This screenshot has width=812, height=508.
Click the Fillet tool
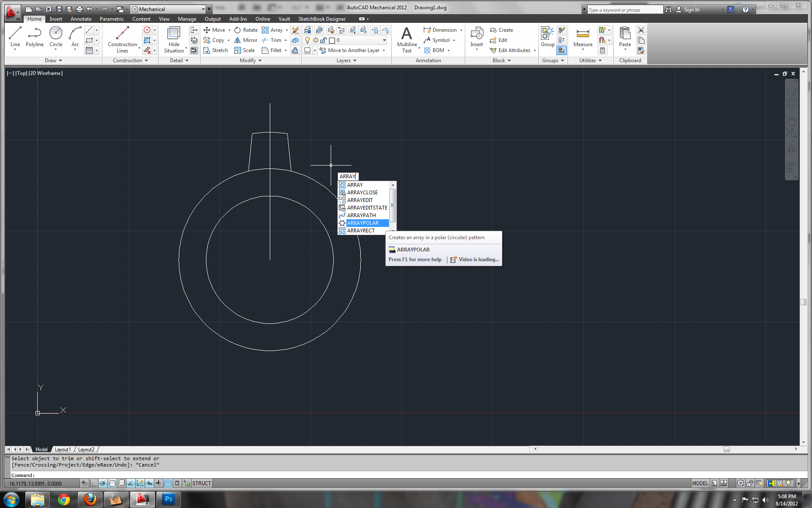pos(272,50)
